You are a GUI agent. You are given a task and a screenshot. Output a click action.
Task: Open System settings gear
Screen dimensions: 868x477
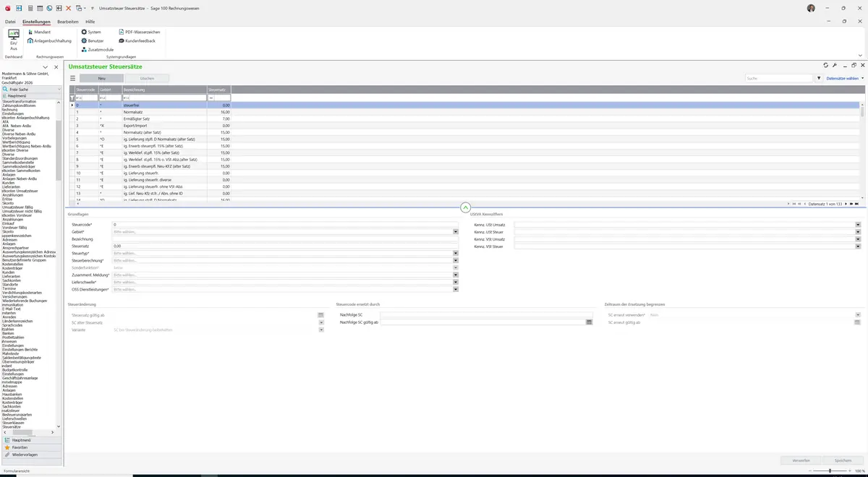(x=91, y=32)
